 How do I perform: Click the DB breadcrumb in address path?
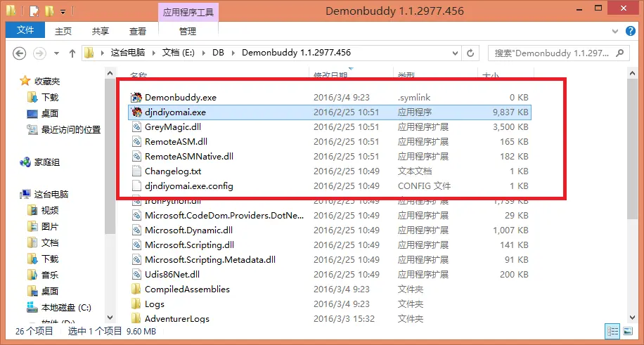[x=219, y=53]
